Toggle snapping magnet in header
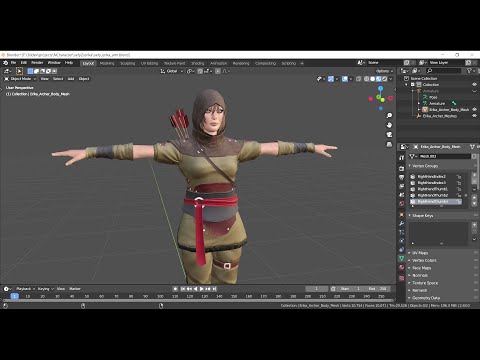Screen dimensions: 480x360 pyautogui.click(x=200, y=71)
